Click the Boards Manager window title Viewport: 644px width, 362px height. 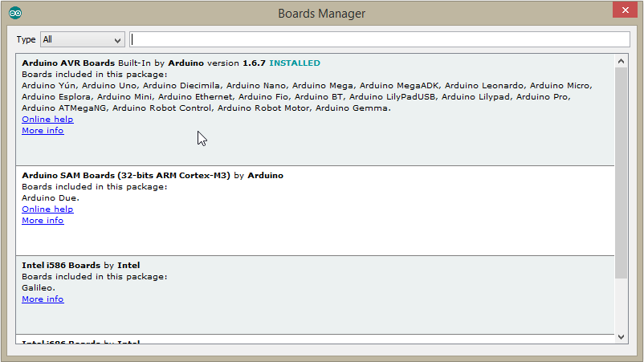click(321, 14)
